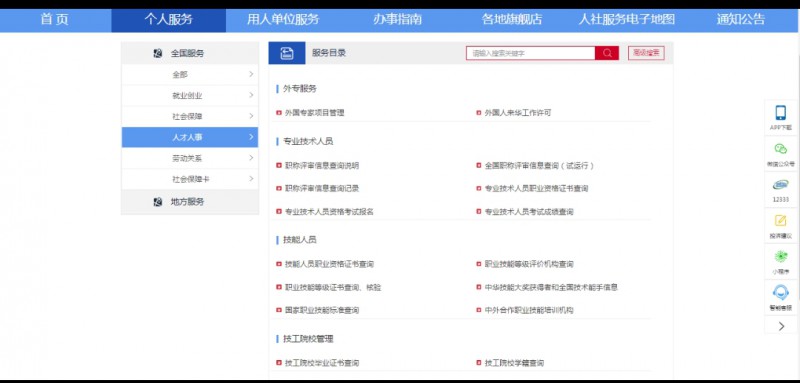Switch to 用人单位服务 tab
This screenshot has height=383, width=800.
tap(283, 20)
